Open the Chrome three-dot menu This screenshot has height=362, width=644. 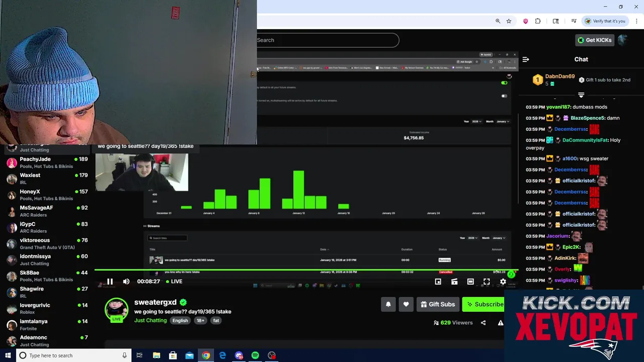[636, 21]
